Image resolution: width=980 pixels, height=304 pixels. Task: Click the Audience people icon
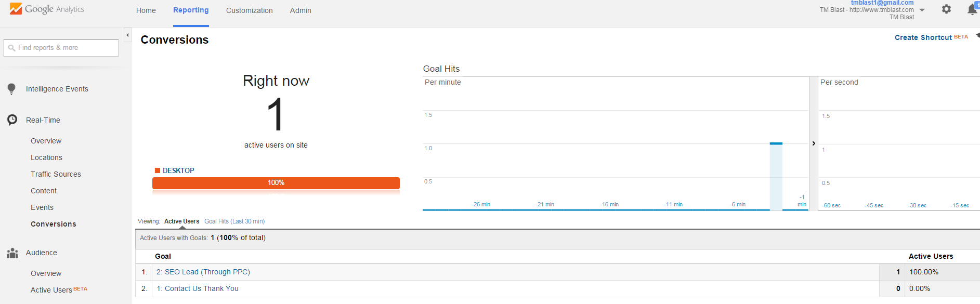click(x=12, y=253)
